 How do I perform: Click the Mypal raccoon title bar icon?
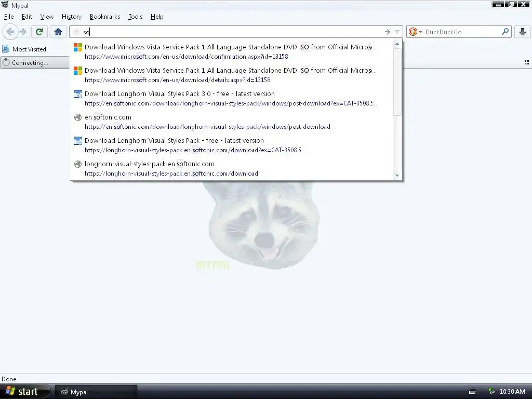tap(5, 5)
